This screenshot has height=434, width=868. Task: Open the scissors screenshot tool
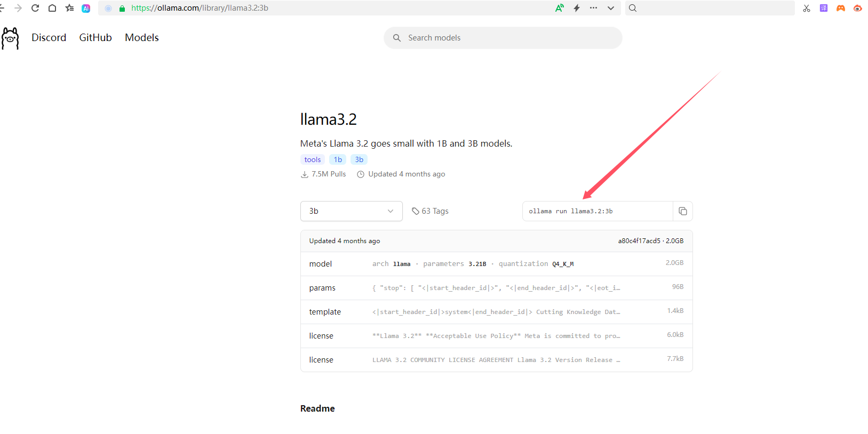pyautogui.click(x=807, y=8)
